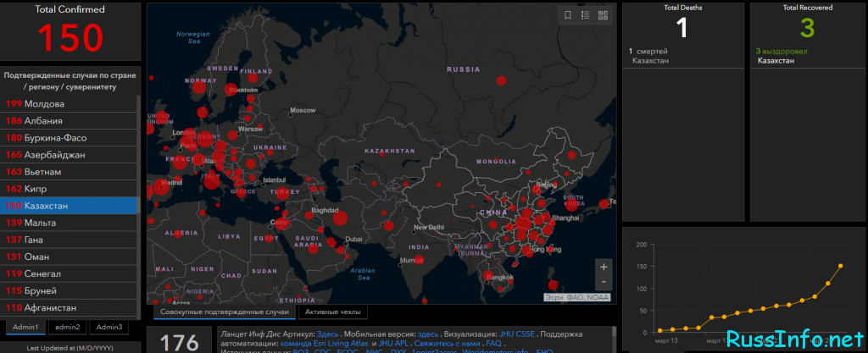Select Афганистан in the country list
Screen dimensions: 868x353
(69, 307)
